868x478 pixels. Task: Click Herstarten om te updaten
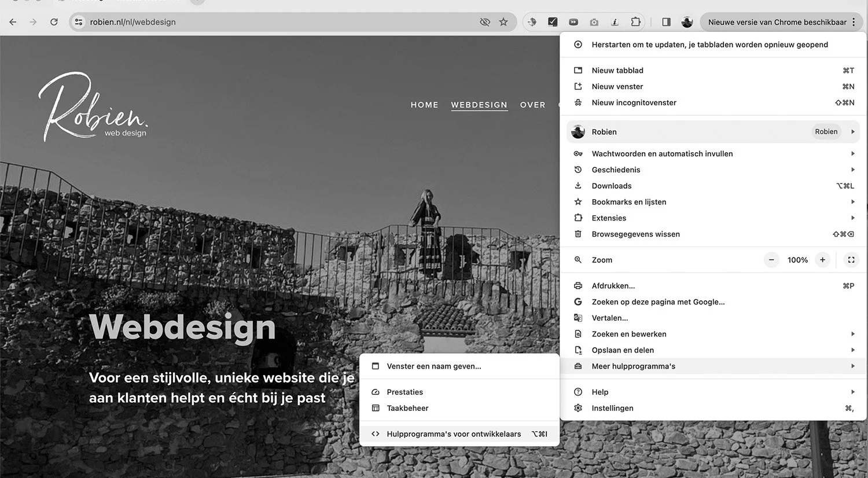[x=709, y=44]
